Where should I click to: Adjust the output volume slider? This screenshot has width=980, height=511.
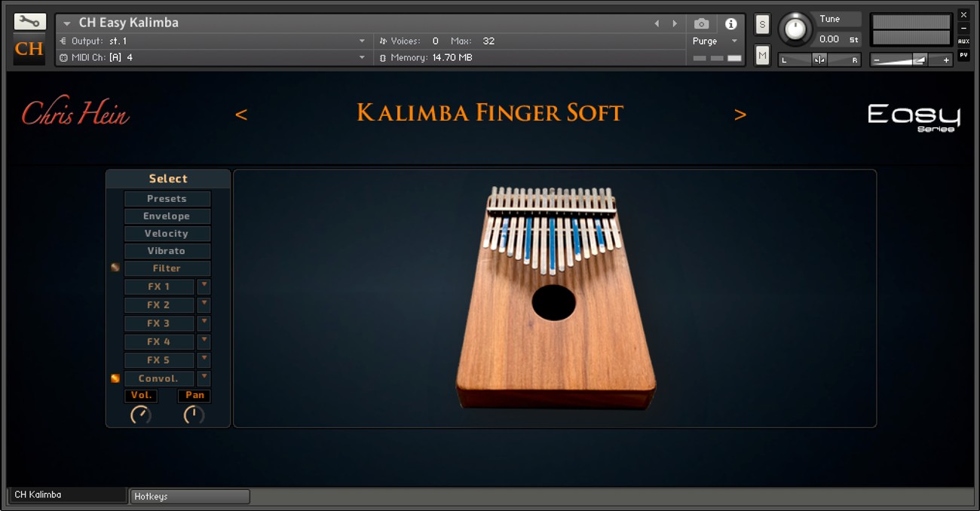(911, 60)
